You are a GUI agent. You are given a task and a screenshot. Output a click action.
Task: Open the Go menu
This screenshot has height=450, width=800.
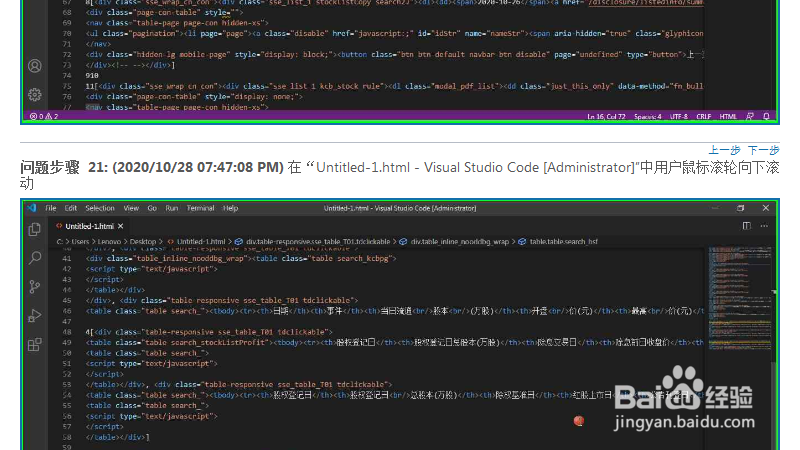(152, 208)
